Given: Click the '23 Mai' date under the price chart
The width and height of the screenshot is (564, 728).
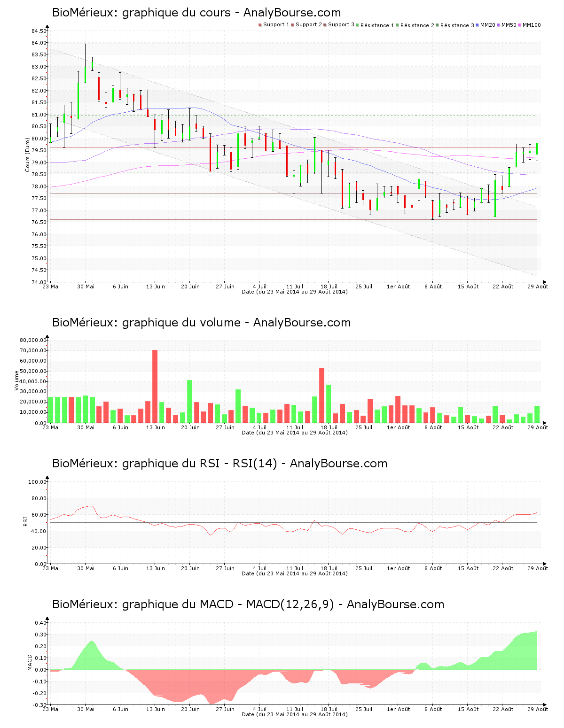Looking at the screenshot, I should pos(51,287).
